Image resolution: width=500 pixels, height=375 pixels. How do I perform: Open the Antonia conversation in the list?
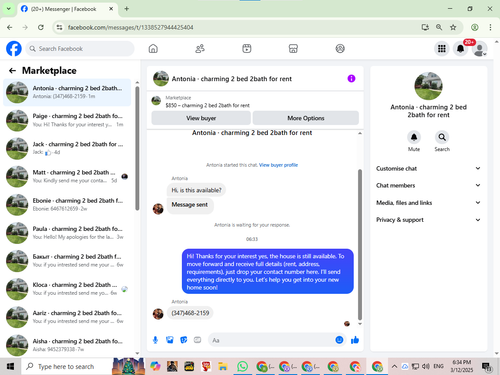pos(67,92)
